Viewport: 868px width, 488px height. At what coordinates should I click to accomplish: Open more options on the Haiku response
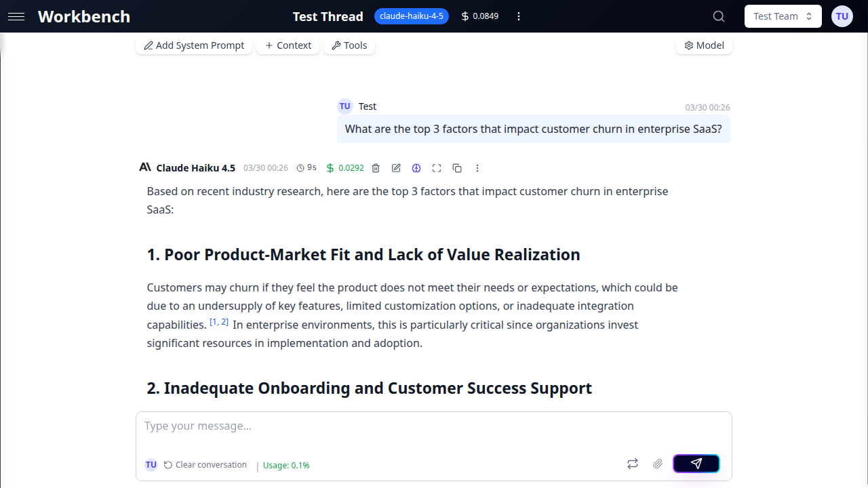click(477, 168)
